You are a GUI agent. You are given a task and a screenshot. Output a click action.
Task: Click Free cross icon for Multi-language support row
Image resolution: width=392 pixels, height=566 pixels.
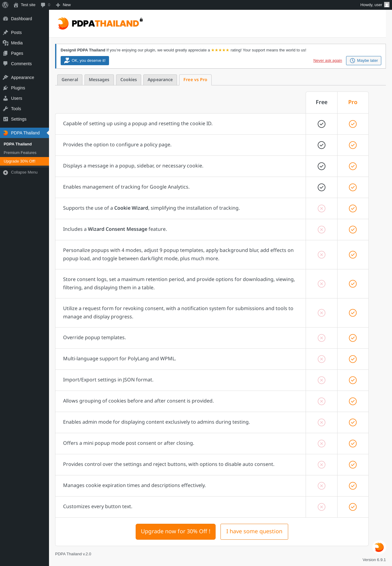point(322,359)
